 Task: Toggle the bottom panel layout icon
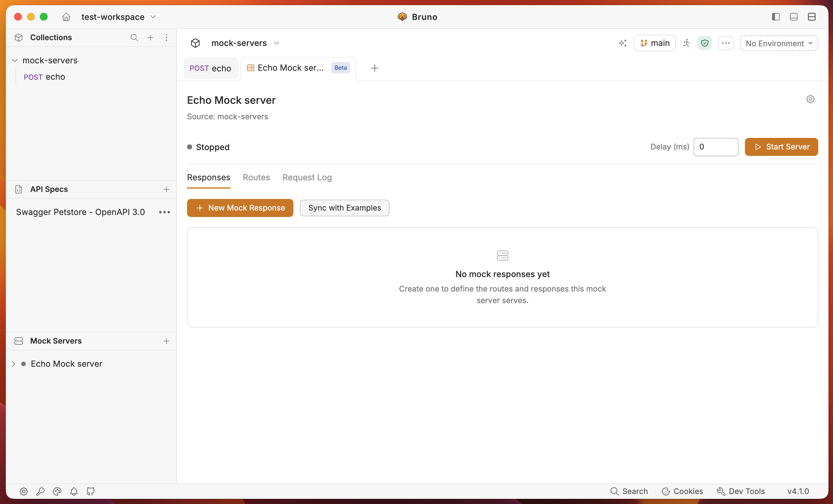point(793,17)
